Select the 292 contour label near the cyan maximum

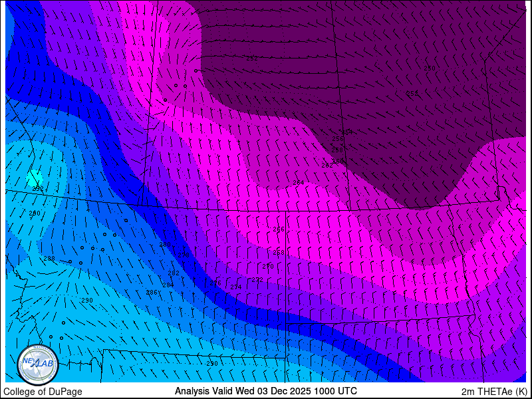click(38, 189)
